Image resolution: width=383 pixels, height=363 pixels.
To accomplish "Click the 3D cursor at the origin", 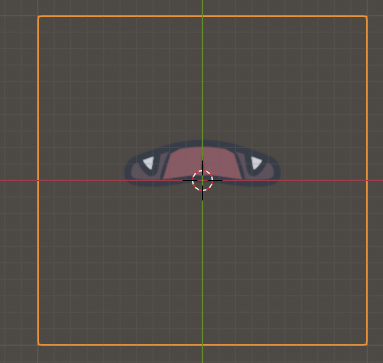I will click(x=202, y=180).
